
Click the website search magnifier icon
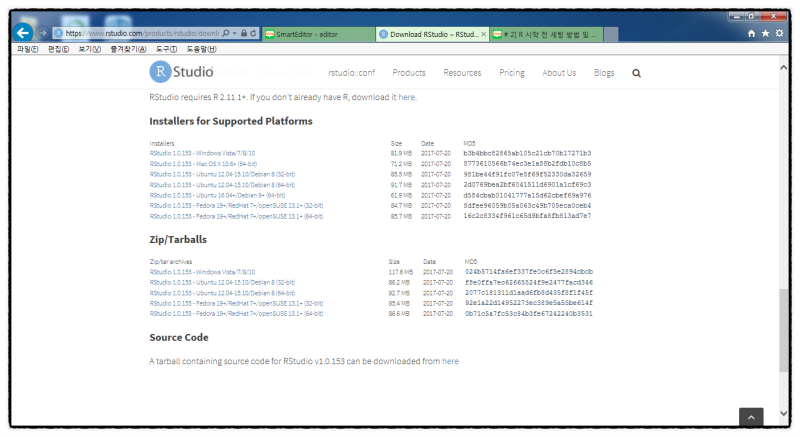coord(636,73)
